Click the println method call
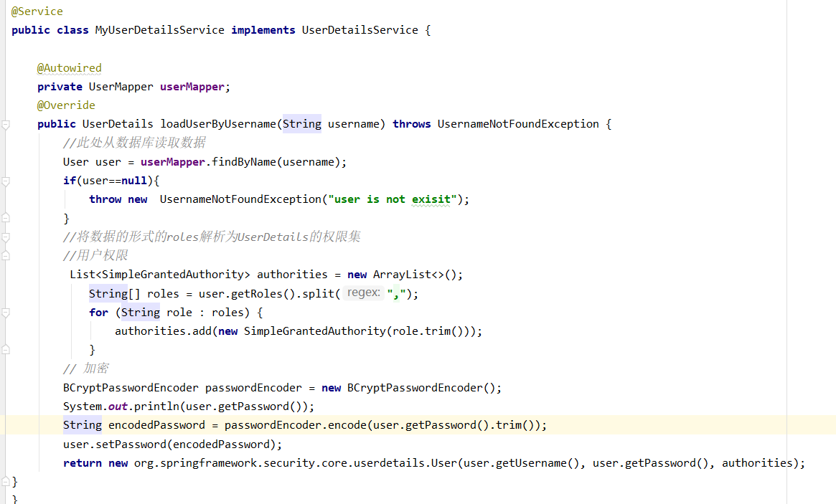 pos(156,406)
